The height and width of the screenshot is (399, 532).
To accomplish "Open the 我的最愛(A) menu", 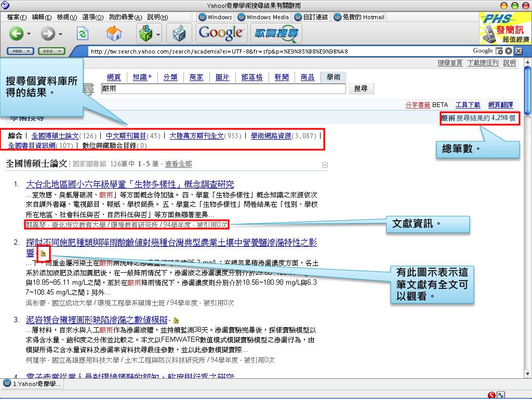I will [125, 17].
